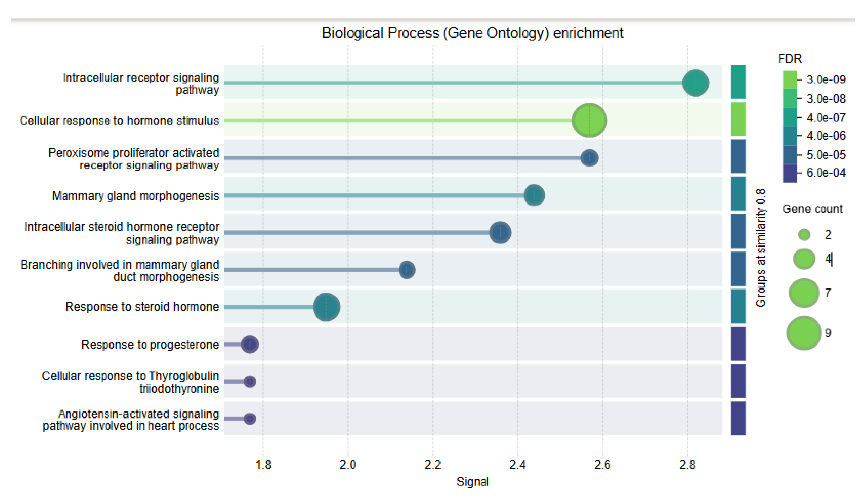Click the Cellular response to hormone stimulus bubble
This screenshot has height=504, width=868.
[589, 120]
